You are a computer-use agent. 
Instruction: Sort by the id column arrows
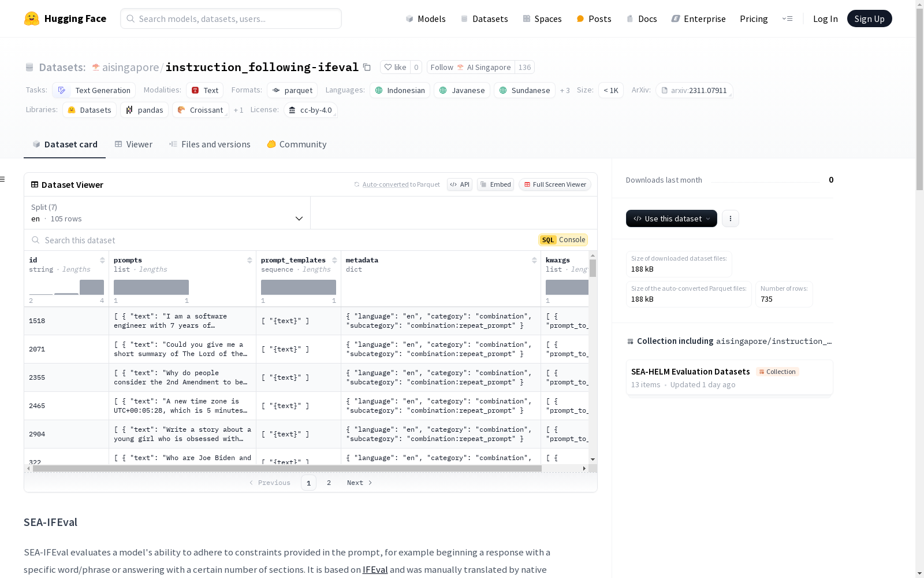point(102,260)
